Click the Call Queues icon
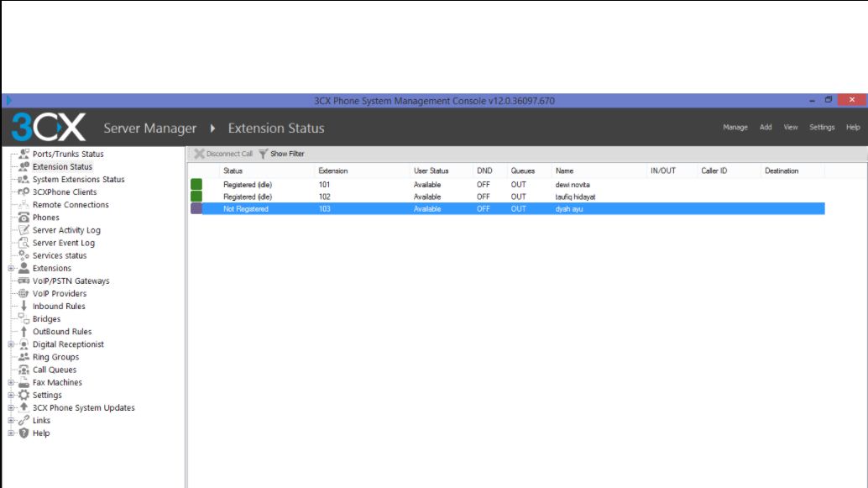868x488 pixels. pyautogui.click(x=24, y=370)
